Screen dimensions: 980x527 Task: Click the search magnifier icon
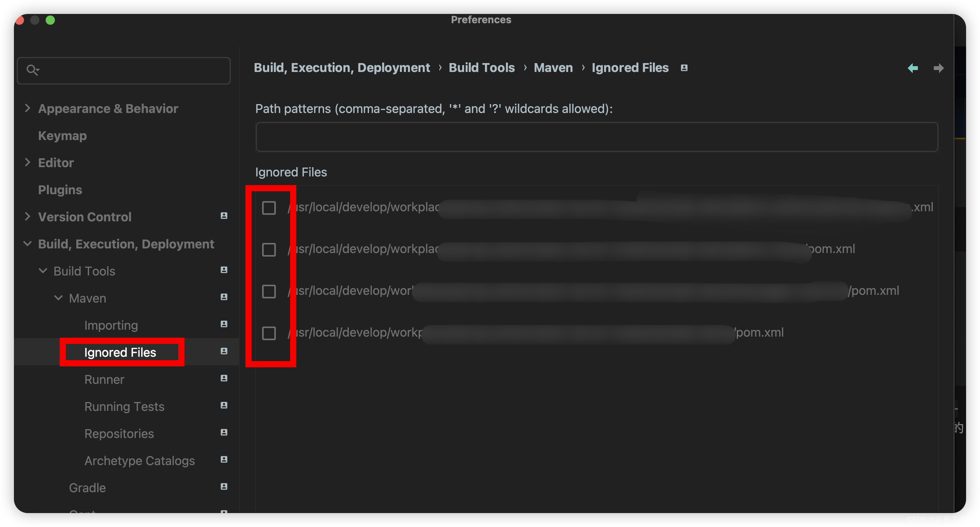coord(32,70)
